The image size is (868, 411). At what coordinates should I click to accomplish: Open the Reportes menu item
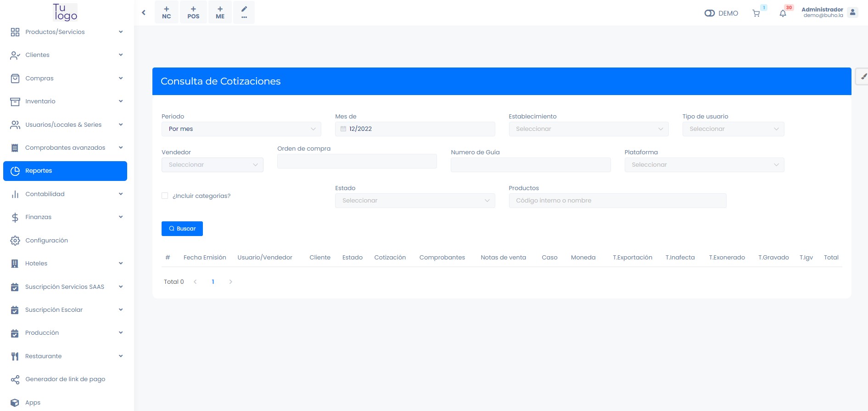pyautogui.click(x=65, y=171)
